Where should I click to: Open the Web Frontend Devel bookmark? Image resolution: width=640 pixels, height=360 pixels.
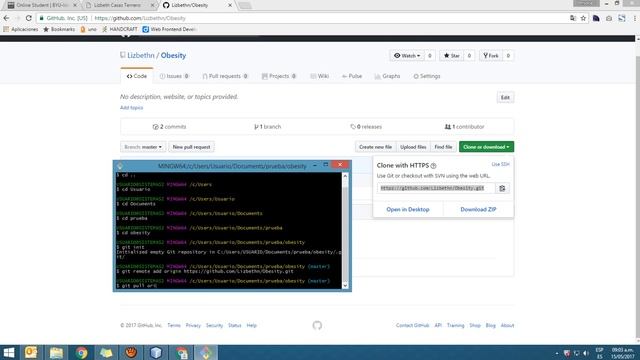click(x=170, y=29)
